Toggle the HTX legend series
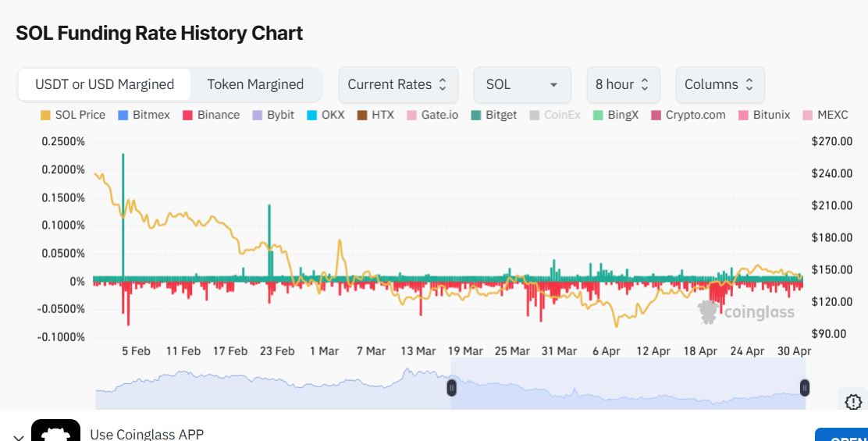This screenshot has width=868, height=441. tap(375, 115)
